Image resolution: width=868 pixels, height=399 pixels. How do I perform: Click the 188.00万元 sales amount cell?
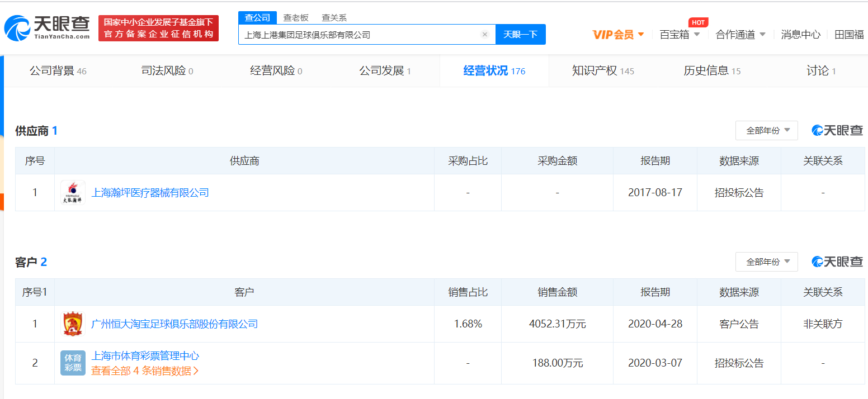(x=558, y=363)
